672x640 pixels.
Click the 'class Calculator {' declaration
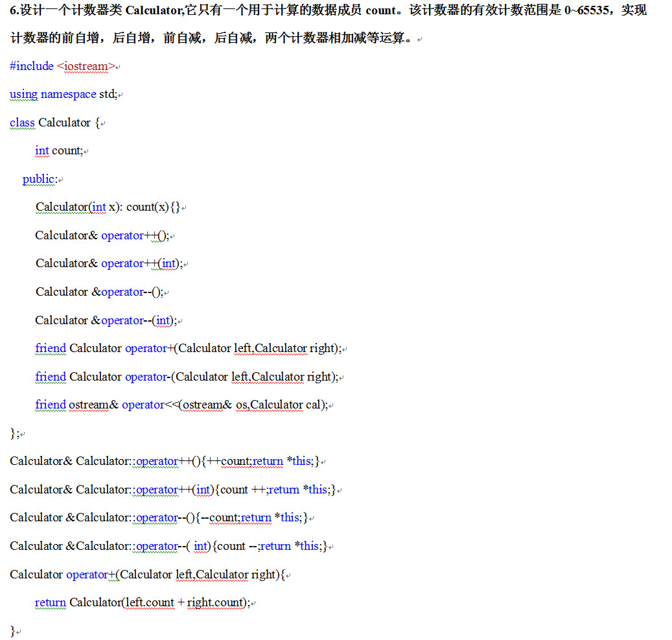[x=54, y=123]
